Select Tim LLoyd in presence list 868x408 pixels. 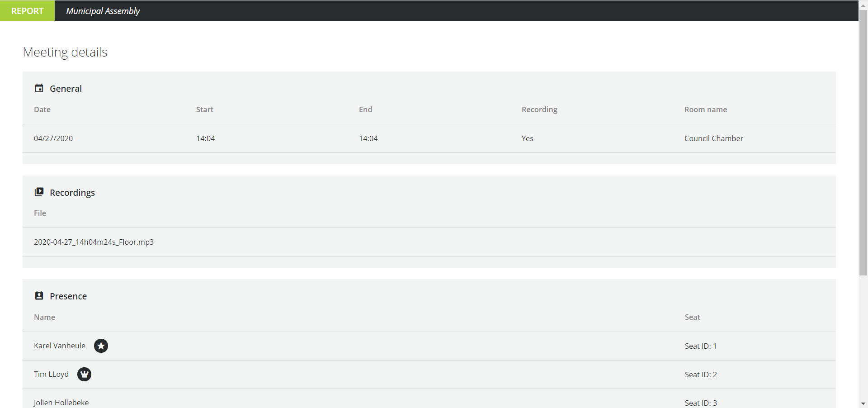(51, 374)
